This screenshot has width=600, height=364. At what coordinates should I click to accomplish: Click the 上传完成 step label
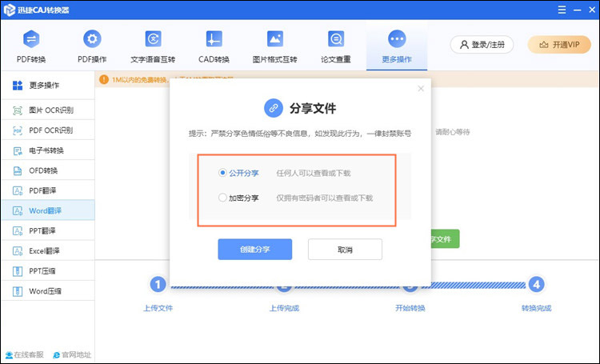(284, 308)
